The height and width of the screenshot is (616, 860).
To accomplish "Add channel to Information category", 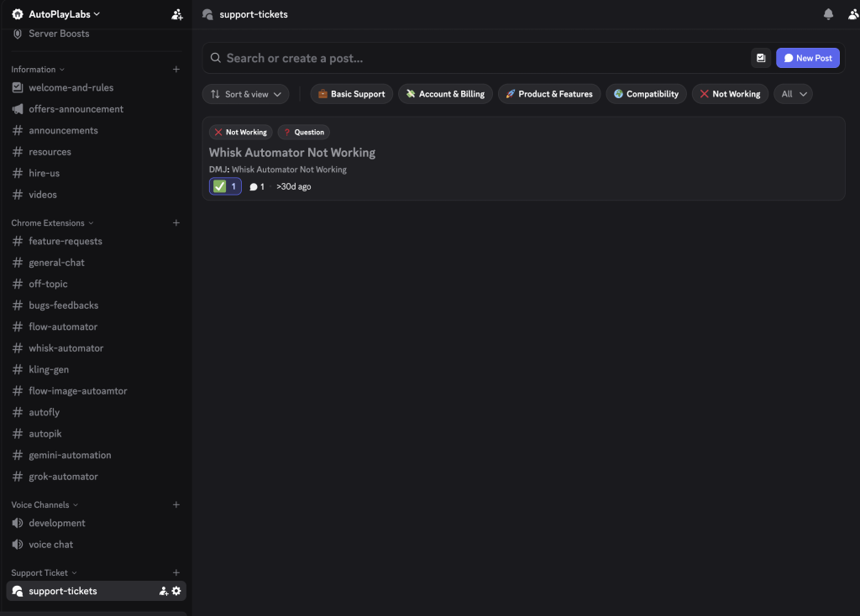I will pos(176,69).
